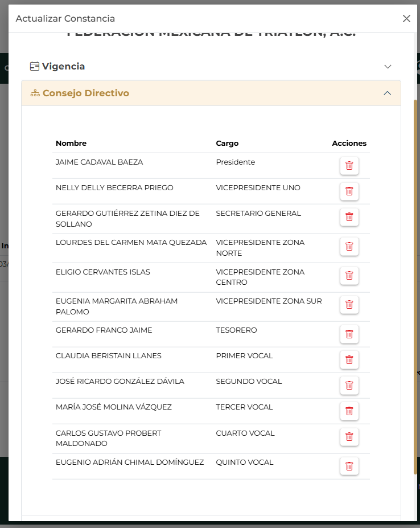
Task: Collapse the Consejo Directivo section chevron
Action: click(x=388, y=93)
